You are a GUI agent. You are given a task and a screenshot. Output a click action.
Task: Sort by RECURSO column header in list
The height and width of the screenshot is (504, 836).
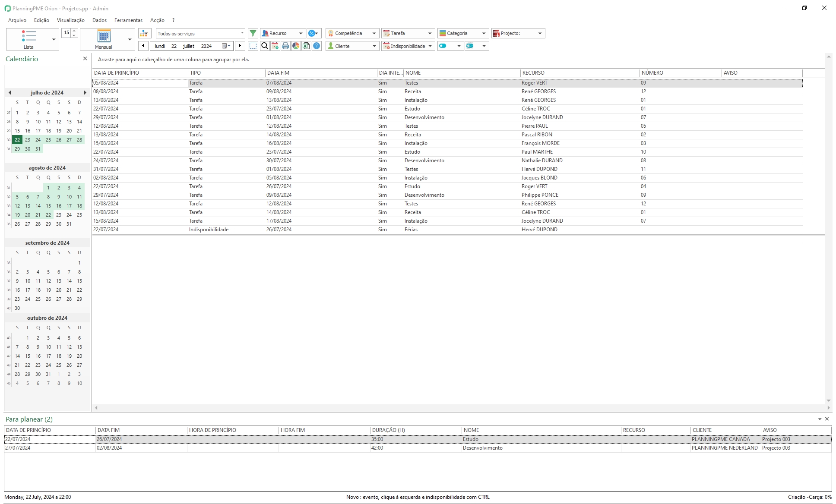point(580,73)
